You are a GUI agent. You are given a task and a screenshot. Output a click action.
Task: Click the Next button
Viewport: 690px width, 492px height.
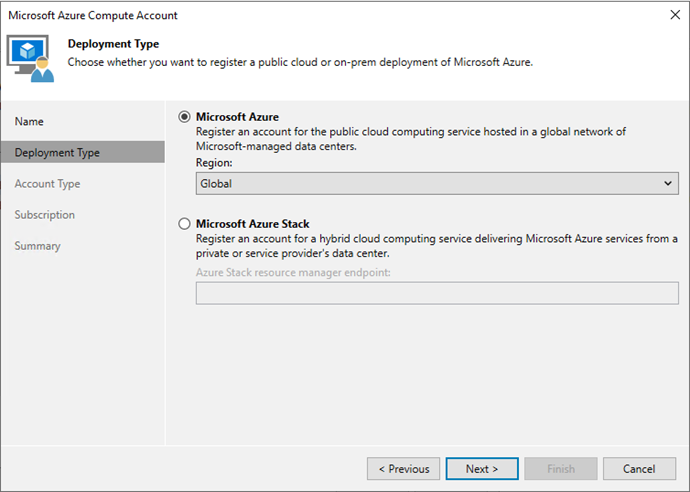(x=482, y=469)
